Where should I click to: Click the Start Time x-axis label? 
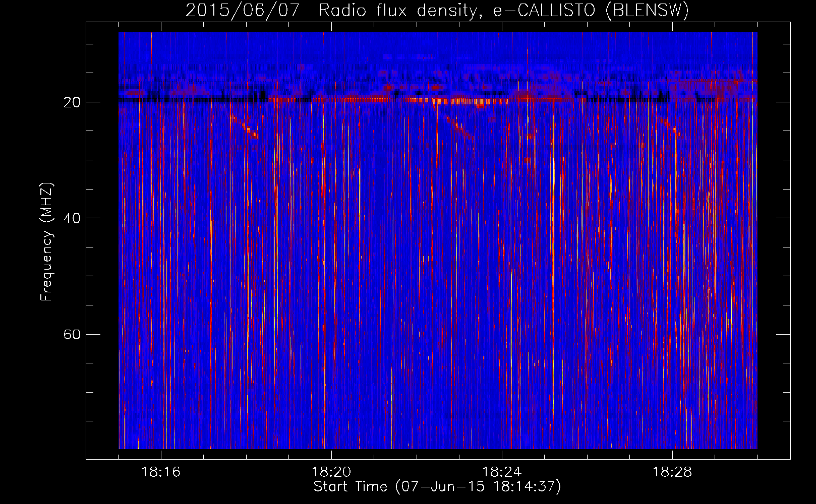click(x=350, y=487)
